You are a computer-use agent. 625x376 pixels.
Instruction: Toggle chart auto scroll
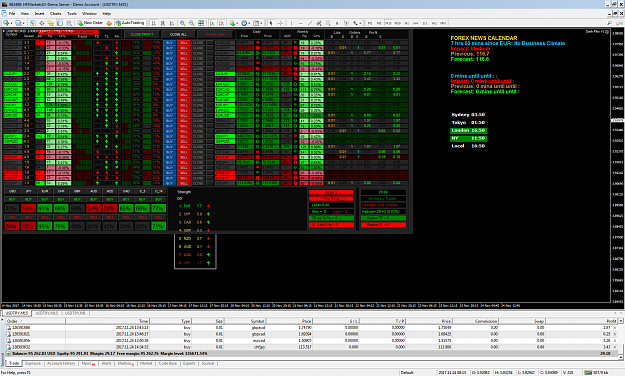tap(212, 23)
